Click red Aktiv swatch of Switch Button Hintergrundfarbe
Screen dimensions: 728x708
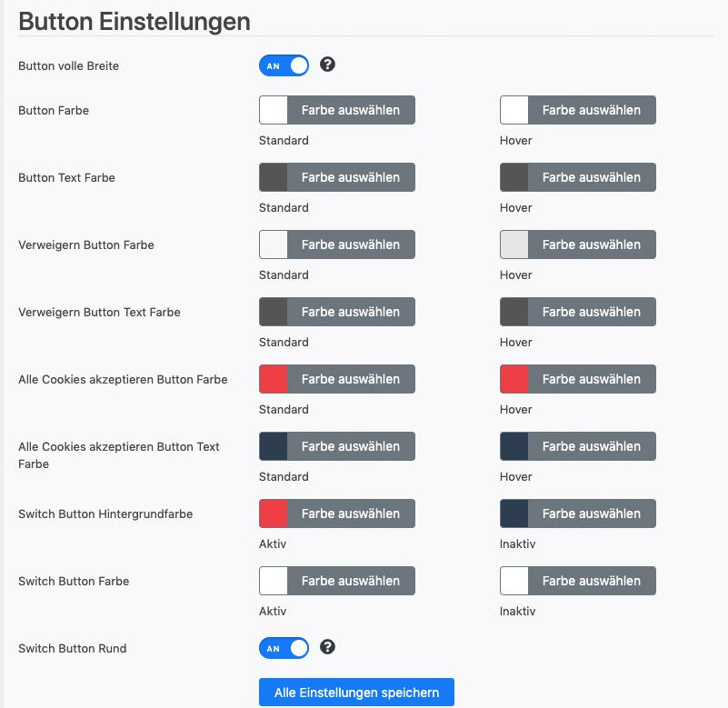coord(274,514)
